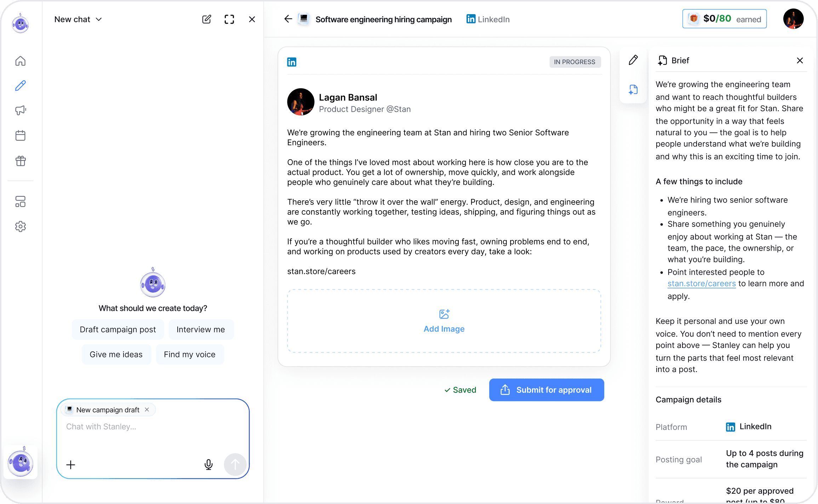Go back with the left arrow
Screen dimensions: 818x504
coord(288,19)
